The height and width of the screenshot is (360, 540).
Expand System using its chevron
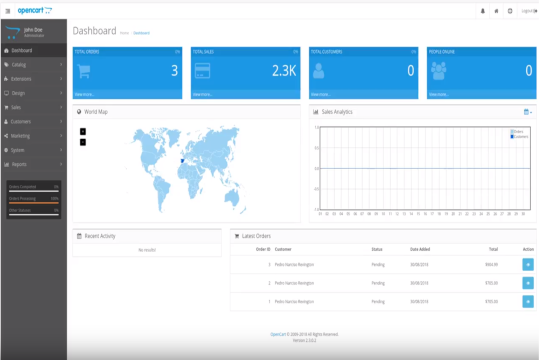tap(61, 150)
